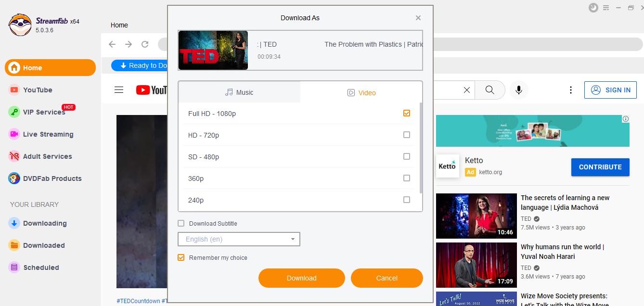Clear the YouTube search box
644x306 pixels.
(466, 90)
